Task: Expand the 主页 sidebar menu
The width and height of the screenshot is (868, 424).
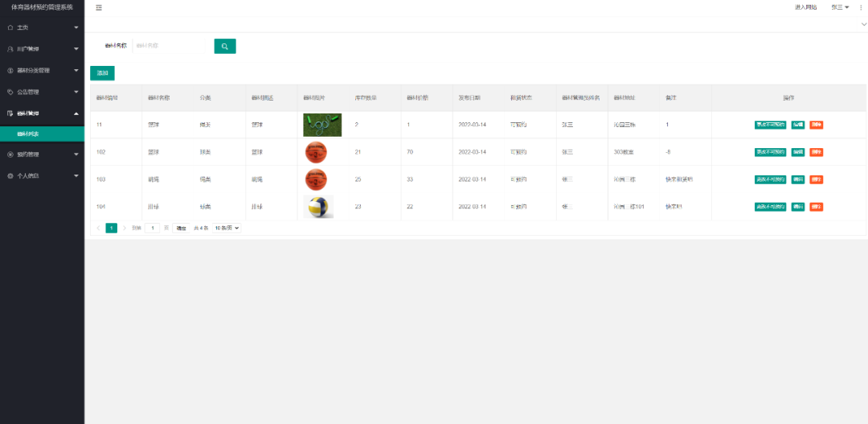Action: [42, 27]
